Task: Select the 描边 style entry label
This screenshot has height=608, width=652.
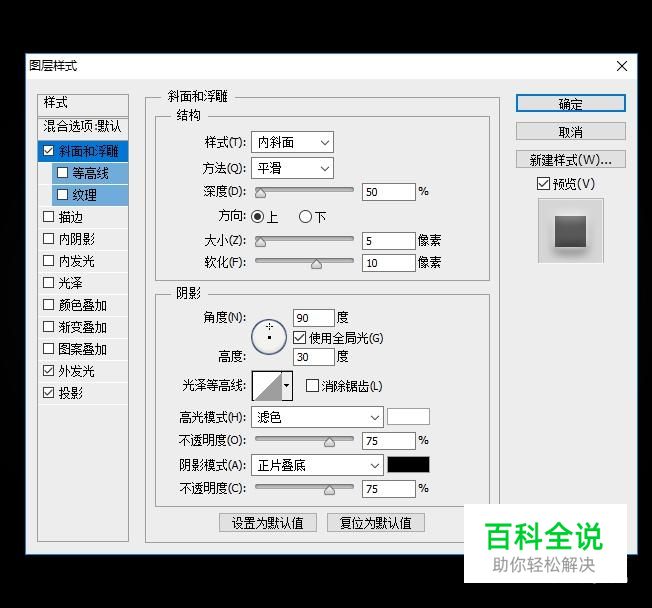Action: pyautogui.click(x=71, y=217)
